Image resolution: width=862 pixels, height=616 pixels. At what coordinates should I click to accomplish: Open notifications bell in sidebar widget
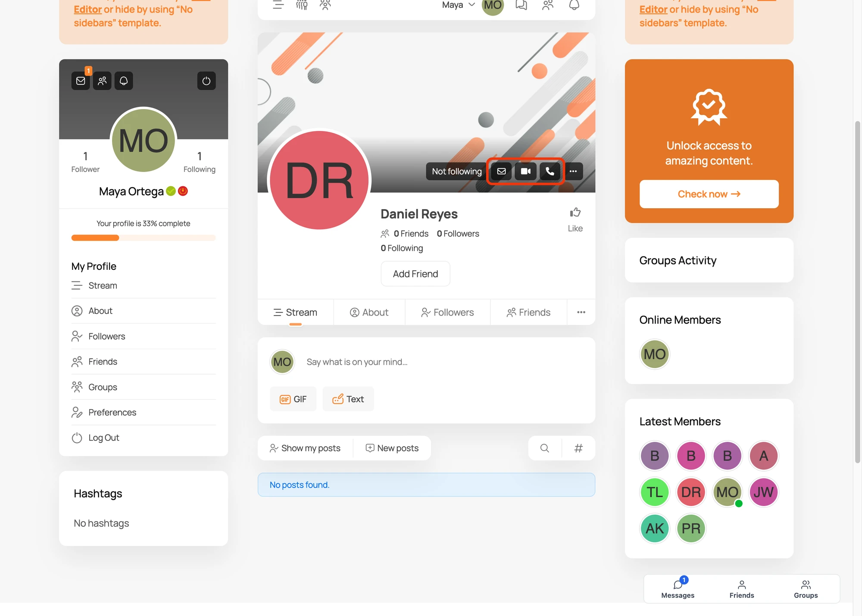(124, 81)
